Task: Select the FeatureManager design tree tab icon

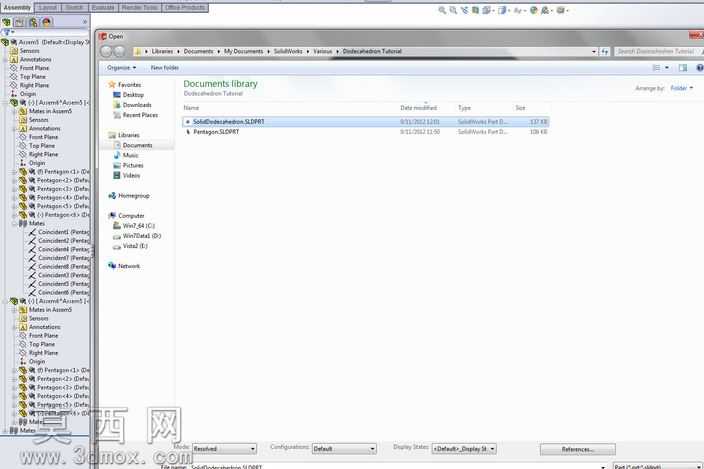Action: coord(7,22)
